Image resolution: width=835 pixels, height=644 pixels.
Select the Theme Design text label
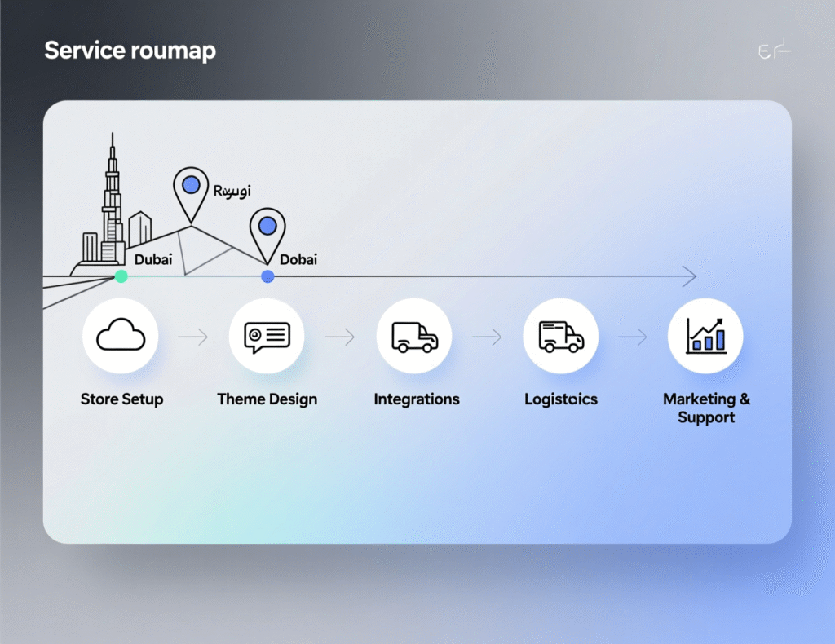[267, 399]
